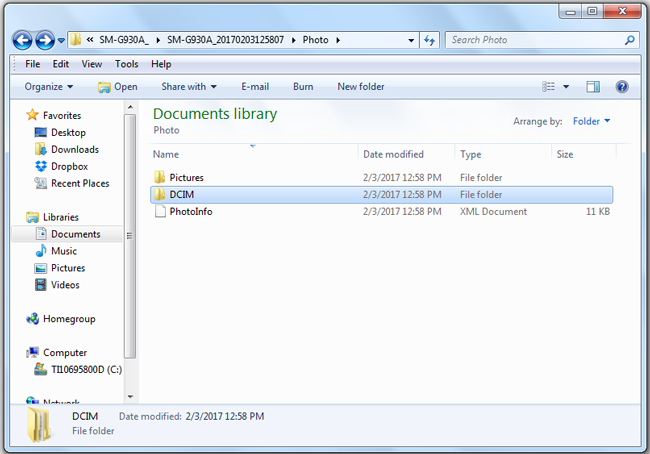Image resolution: width=650 pixels, height=454 pixels.
Task: Expand arrow after SM-G930A_ breadcrumb
Action: click(x=158, y=40)
